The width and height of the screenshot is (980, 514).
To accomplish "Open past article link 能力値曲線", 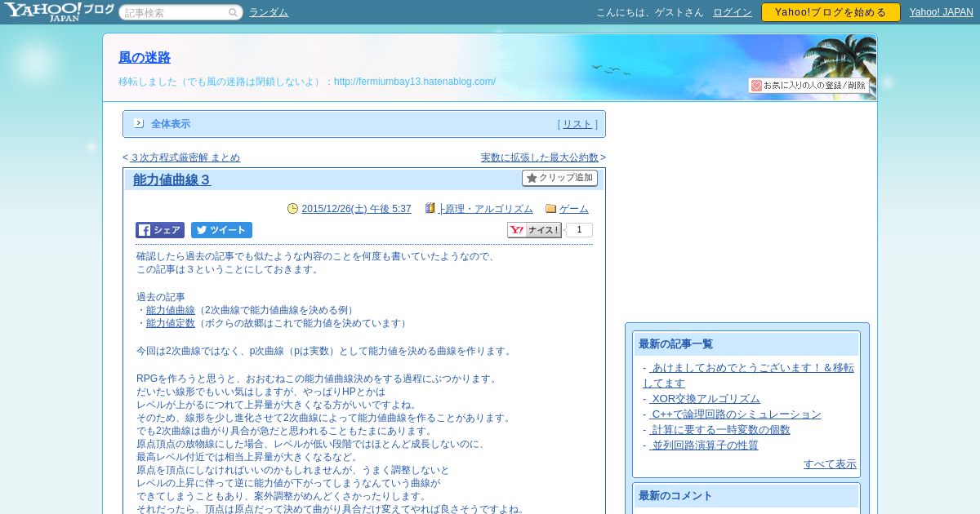I will pyautogui.click(x=171, y=310).
